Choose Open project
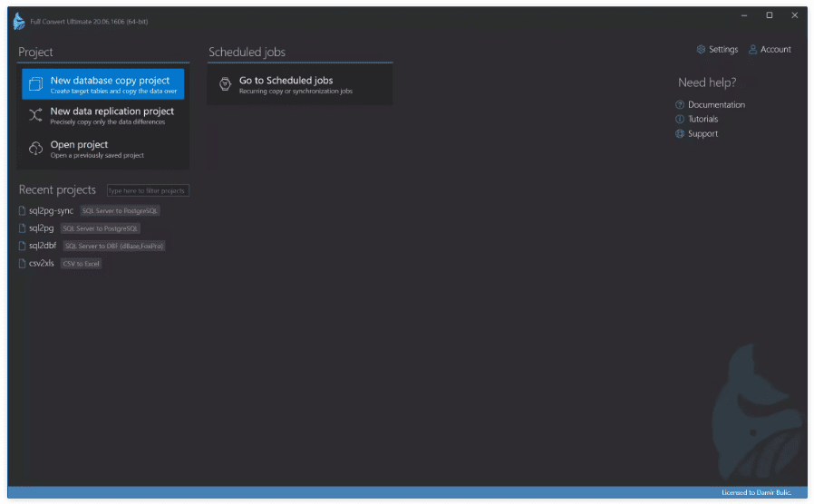The width and height of the screenshot is (814, 504). click(x=102, y=149)
